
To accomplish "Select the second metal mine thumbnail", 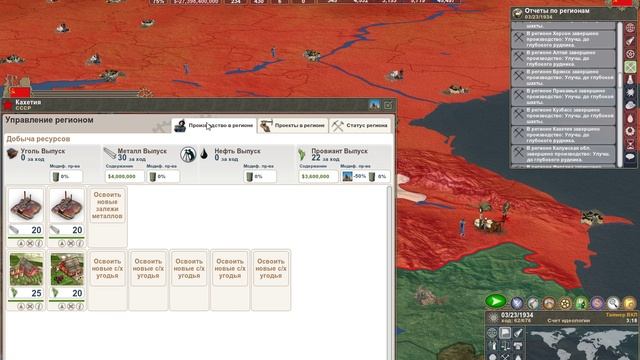I will tap(67, 206).
